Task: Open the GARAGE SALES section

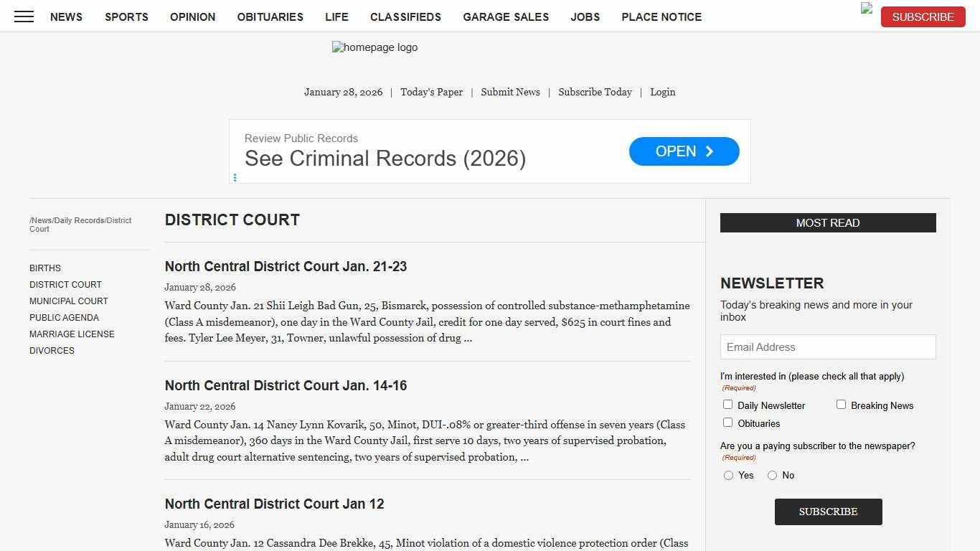Action: pyautogui.click(x=506, y=17)
